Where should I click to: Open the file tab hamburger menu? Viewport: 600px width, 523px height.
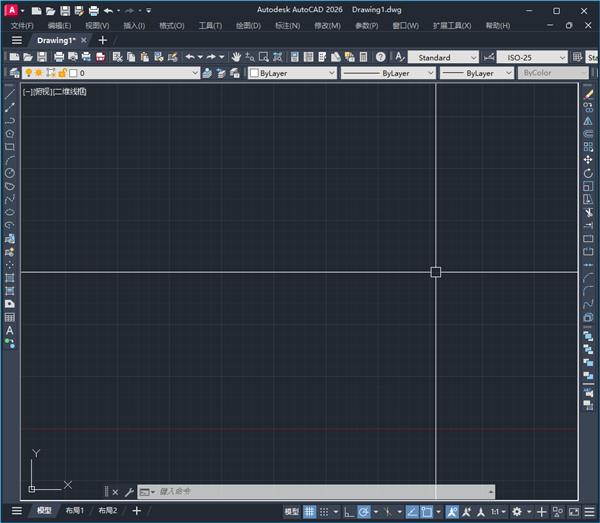(x=16, y=40)
